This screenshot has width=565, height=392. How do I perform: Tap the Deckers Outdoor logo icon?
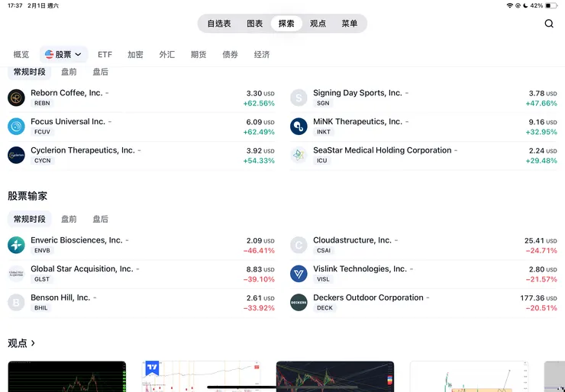click(299, 302)
